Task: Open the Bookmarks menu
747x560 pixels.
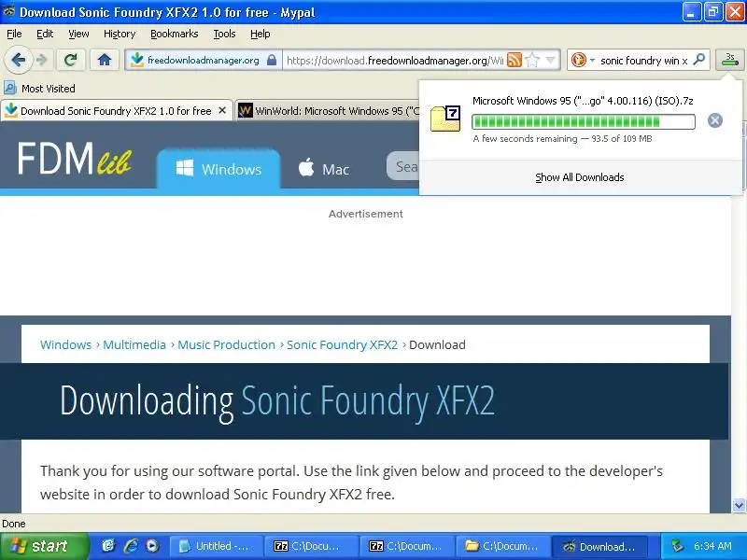Action: (175, 34)
